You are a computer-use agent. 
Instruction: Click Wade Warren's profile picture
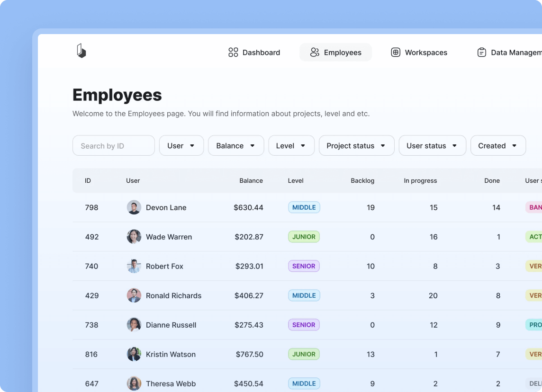pos(134,237)
